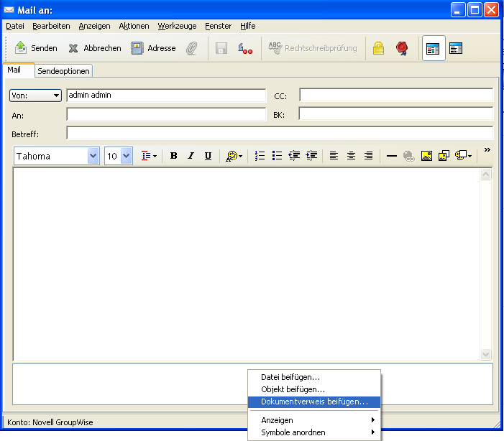Viewport: 504px width, 441px height.
Task: Toggle italic text formatting
Action: [x=191, y=156]
